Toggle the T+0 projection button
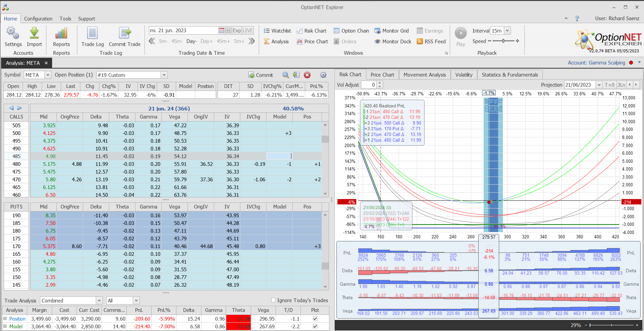 click(609, 85)
